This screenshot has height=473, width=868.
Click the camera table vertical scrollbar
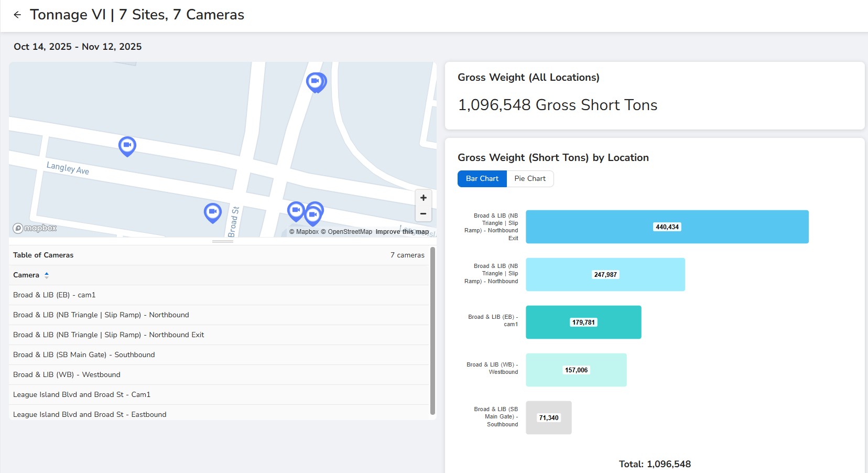pos(432,330)
